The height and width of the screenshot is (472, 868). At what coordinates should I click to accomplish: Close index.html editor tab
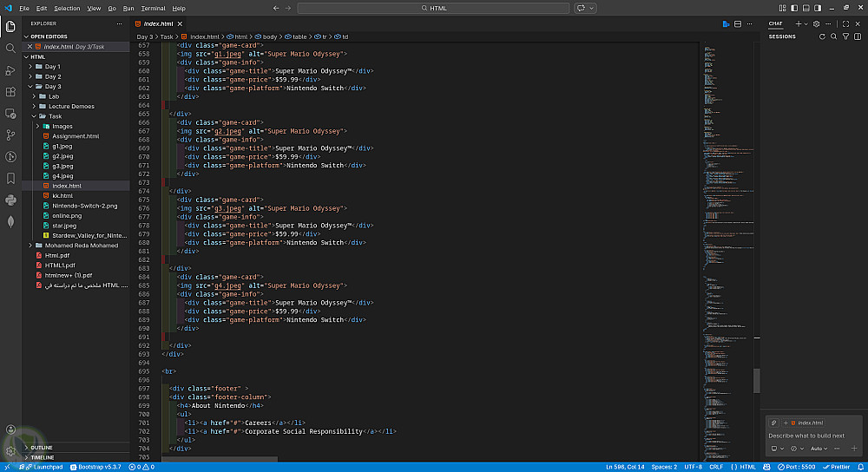pyautogui.click(x=180, y=23)
